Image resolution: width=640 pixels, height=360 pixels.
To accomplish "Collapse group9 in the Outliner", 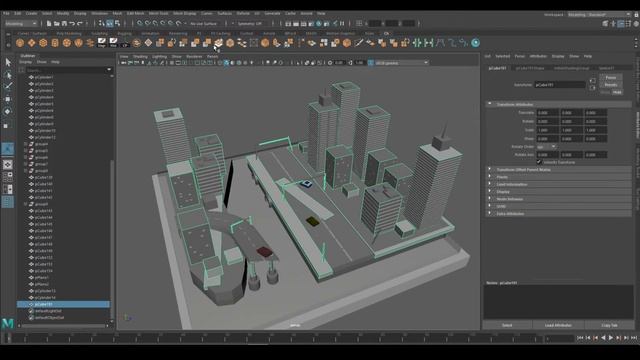I will coord(26,204).
